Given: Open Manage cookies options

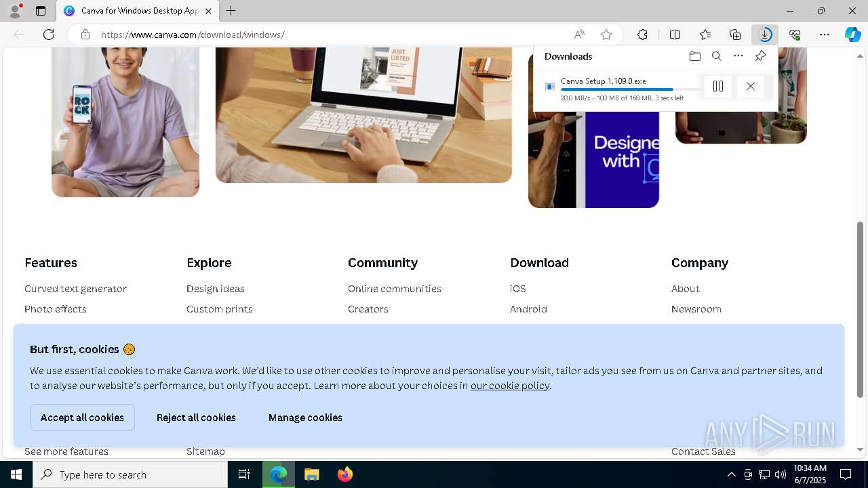Looking at the screenshot, I should (305, 418).
